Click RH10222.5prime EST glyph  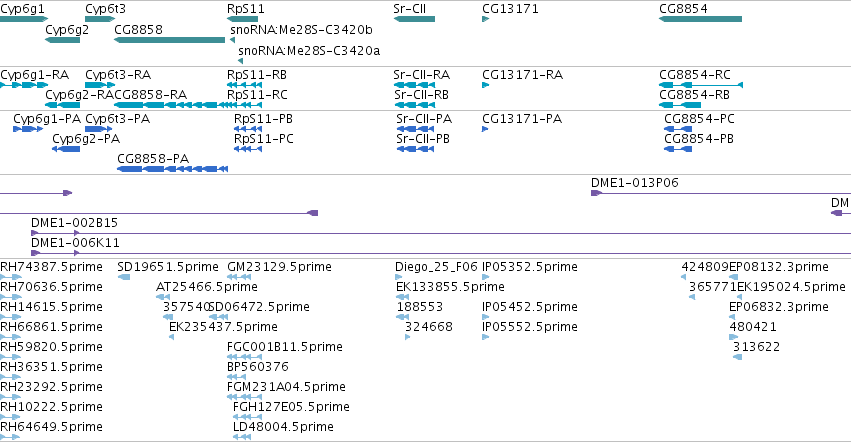tap(10, 416)
